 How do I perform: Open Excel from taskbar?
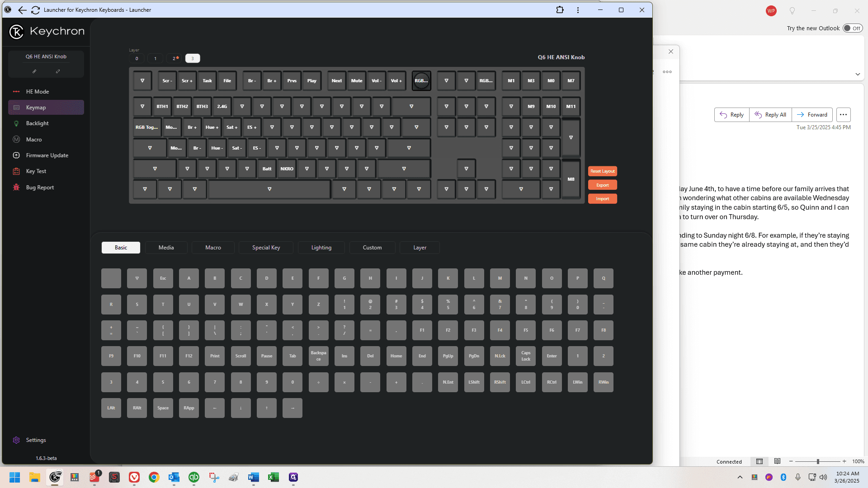click(x=274, y=477)
